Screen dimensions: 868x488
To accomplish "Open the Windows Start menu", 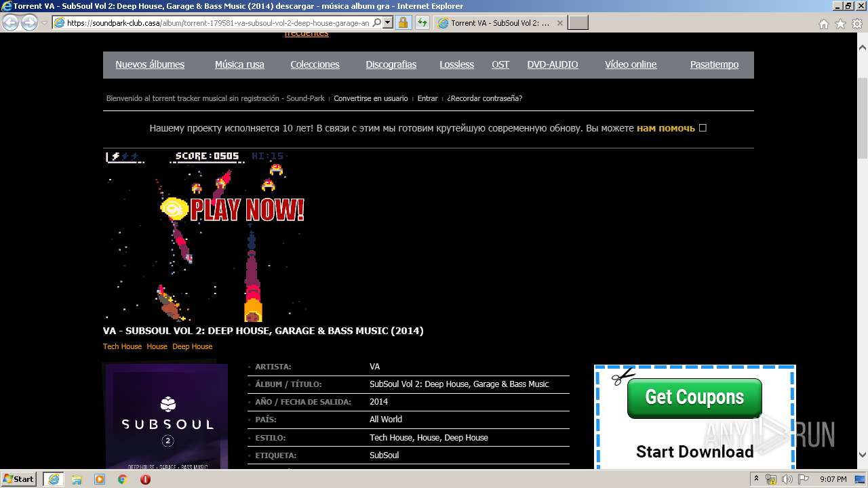I will 19,479.
